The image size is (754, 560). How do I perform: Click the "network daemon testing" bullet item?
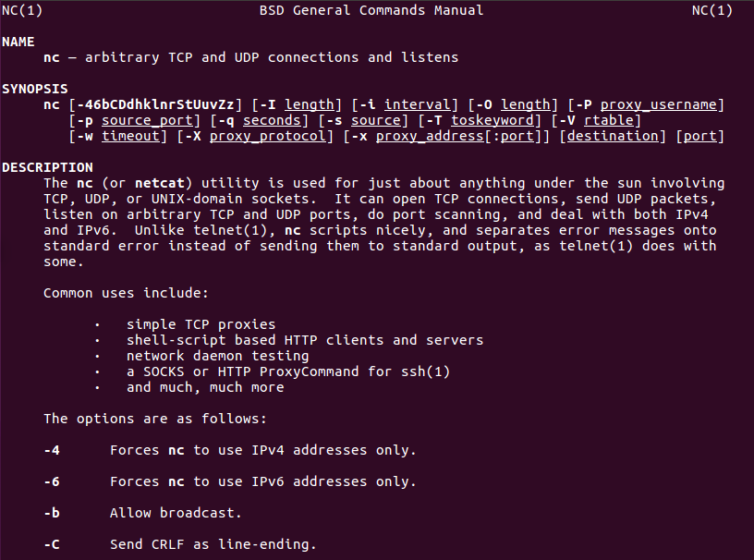(218, 356)
